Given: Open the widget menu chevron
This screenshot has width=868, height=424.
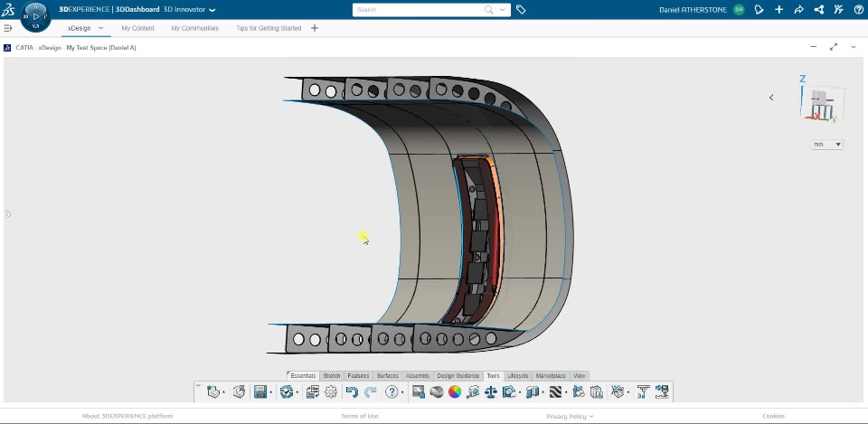Looking at the screenshot, I should coord(853,47).
